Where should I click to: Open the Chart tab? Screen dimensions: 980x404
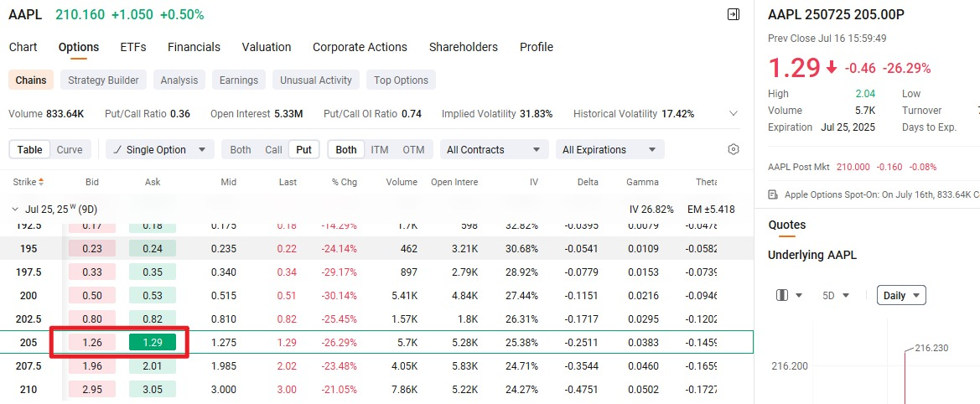coord(23,47)
